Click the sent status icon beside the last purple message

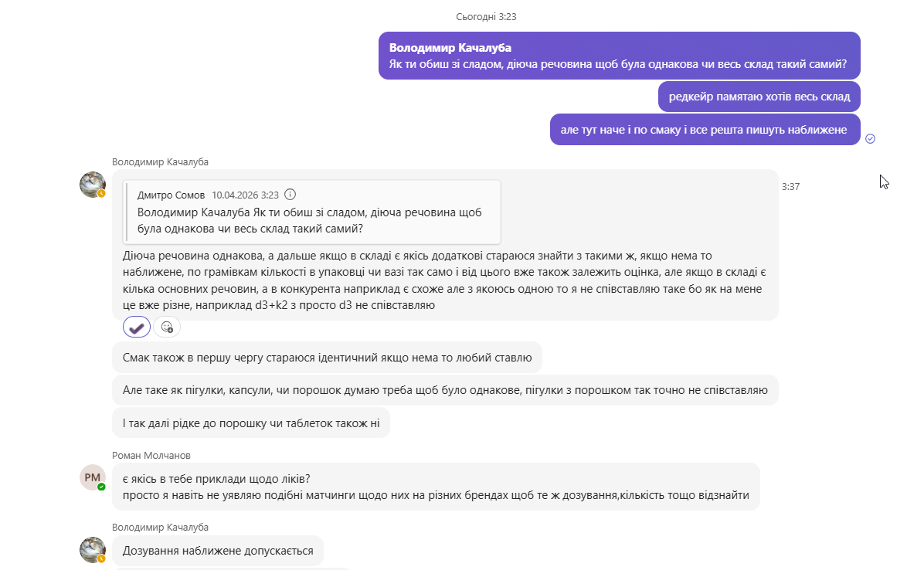871,138
